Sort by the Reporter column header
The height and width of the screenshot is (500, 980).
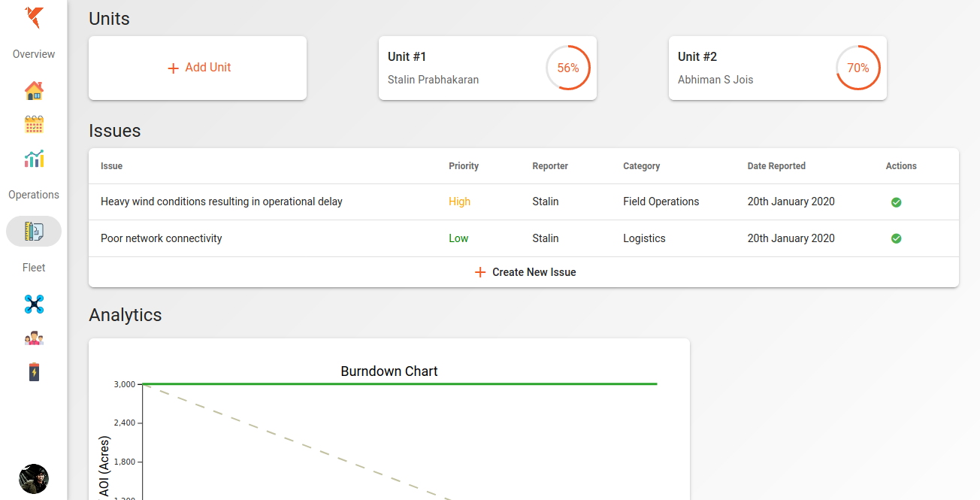pos(550,166)
